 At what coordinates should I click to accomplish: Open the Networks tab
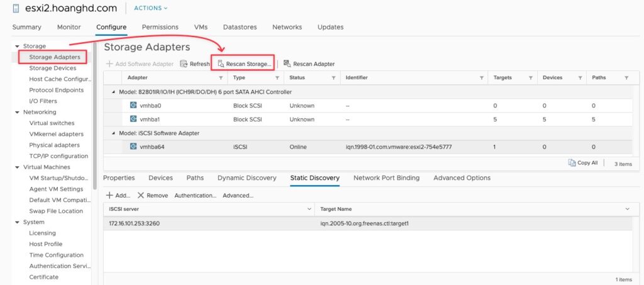(x=287, y=27)
